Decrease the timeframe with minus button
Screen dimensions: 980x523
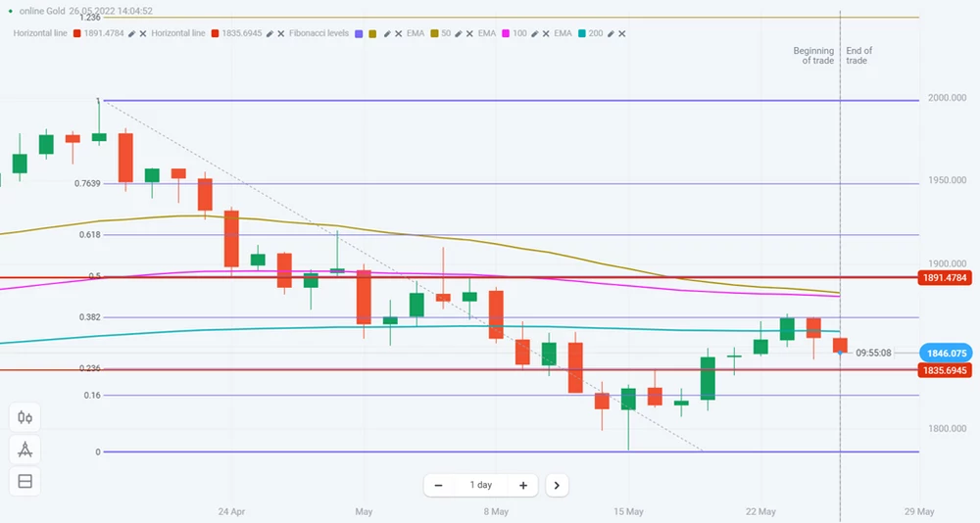coord(438,485)
